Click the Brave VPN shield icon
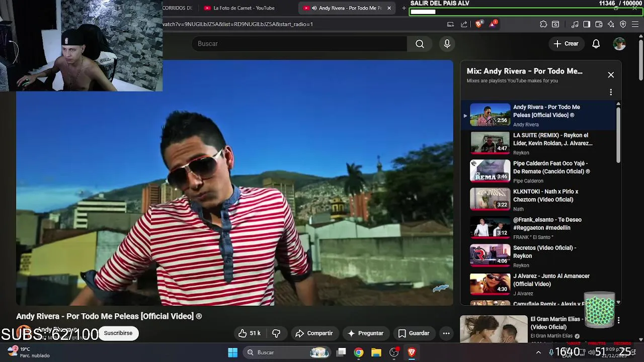Image resolution: width=644 pixels, height=362 pixels. pos(623,24)
